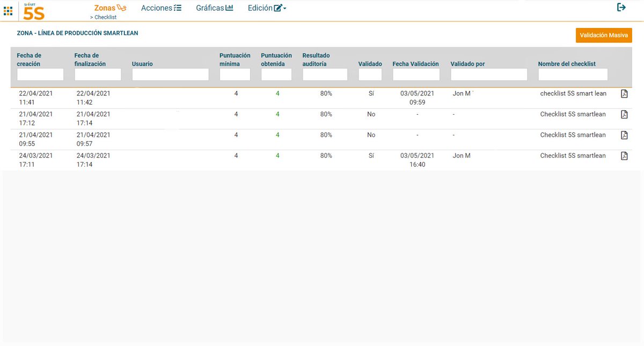Open the Acciones menu
The width and height of the screenshot is (644, 346).
pyautogui.click(x=161, y=8)
